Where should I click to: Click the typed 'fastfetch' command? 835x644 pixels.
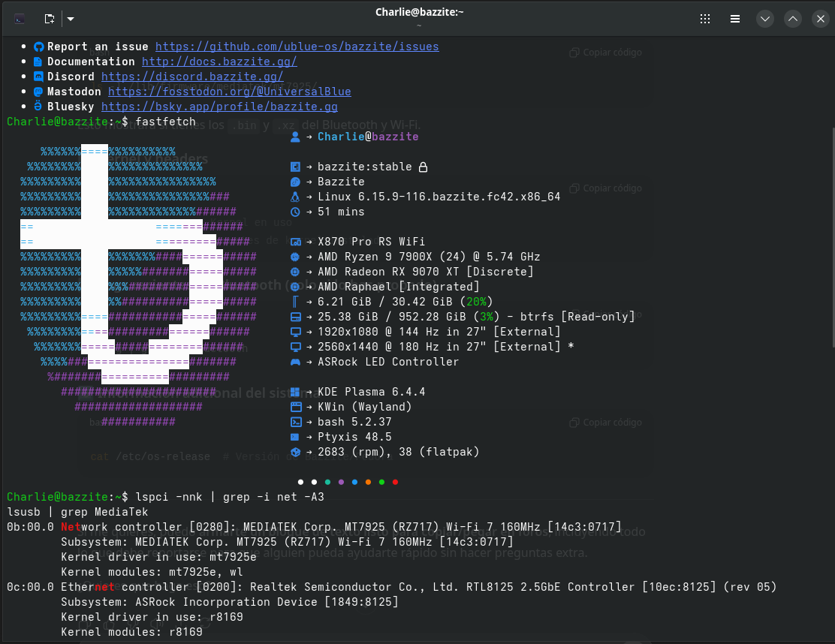(x=166, y=122)
